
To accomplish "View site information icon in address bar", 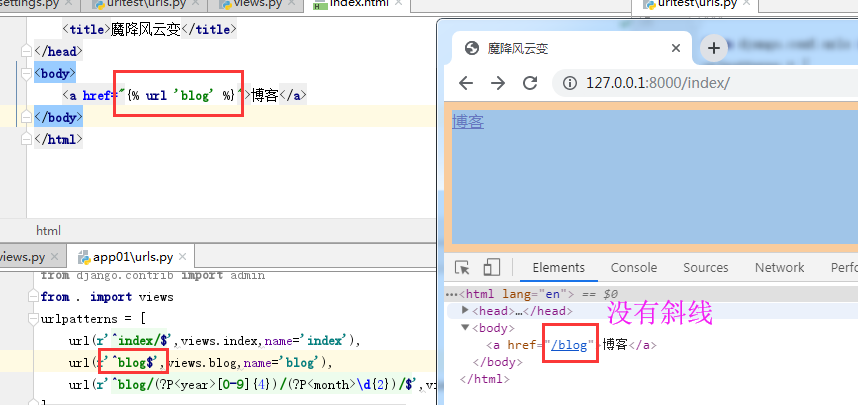I will tap(570, 83).
